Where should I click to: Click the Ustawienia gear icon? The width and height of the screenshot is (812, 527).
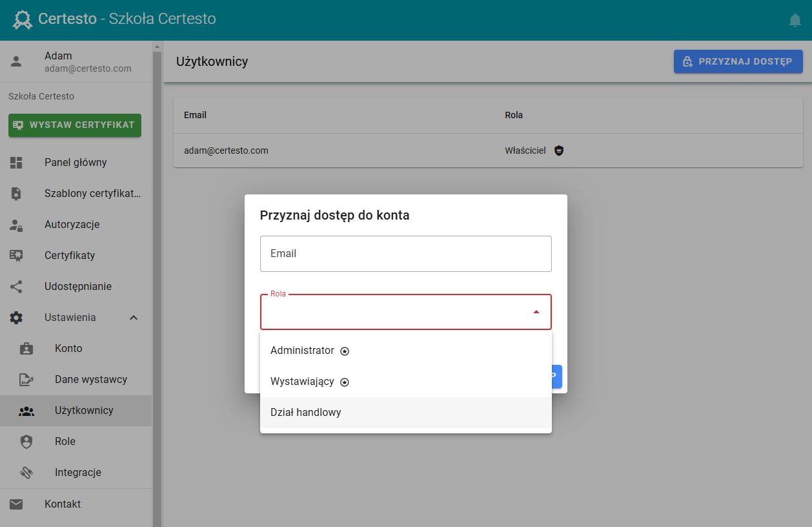point(16,318)
